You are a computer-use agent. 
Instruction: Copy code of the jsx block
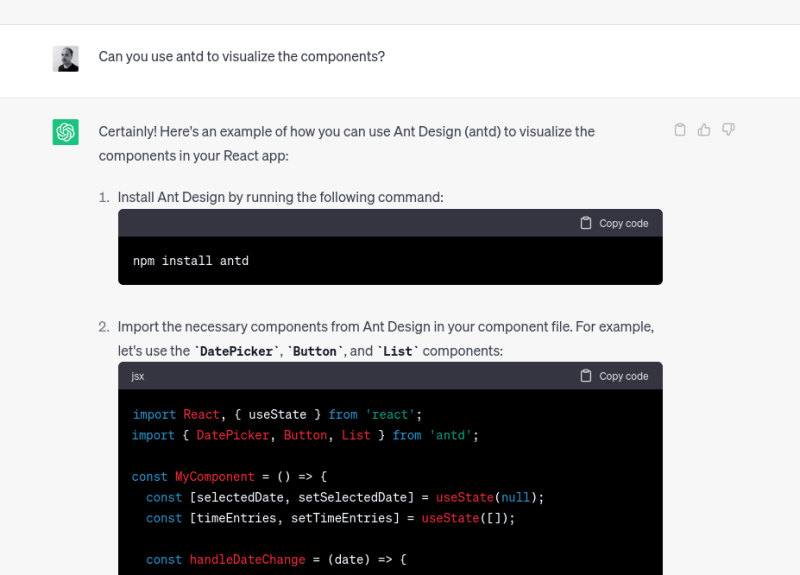click(x=614, y=376)
